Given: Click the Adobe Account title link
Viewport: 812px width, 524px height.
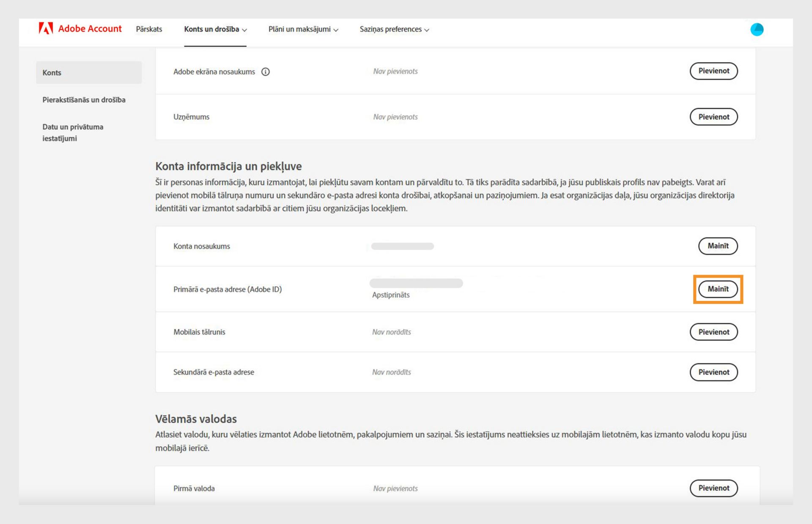Looking at the screenshot, I should [90, 29].
